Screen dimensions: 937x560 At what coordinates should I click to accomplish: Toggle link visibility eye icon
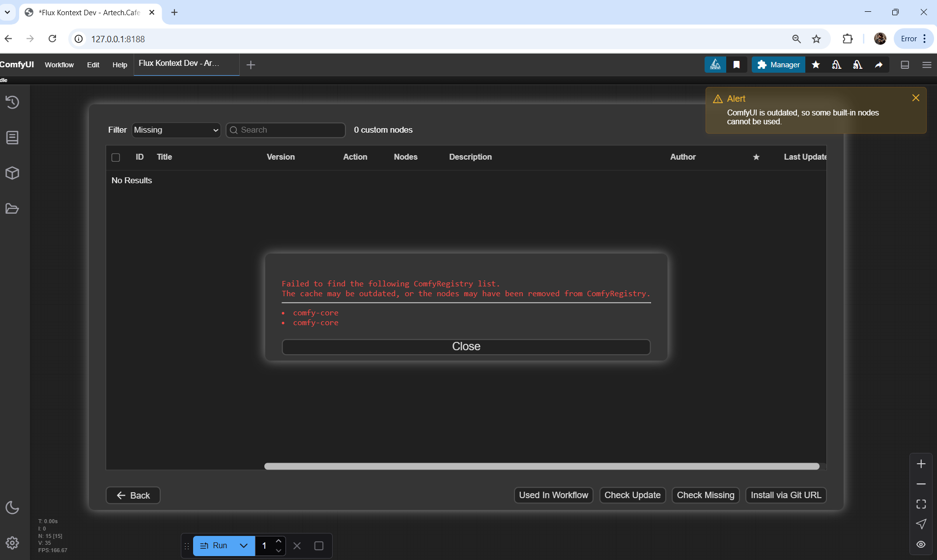[921, 544]
